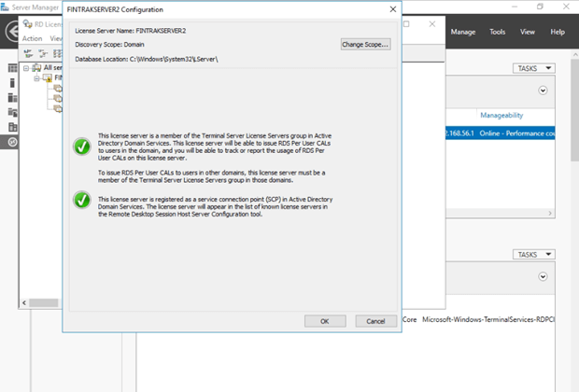Close the RD Licensing Manager window
Screen dimensions: 579x392
click(x=432, y=24)
